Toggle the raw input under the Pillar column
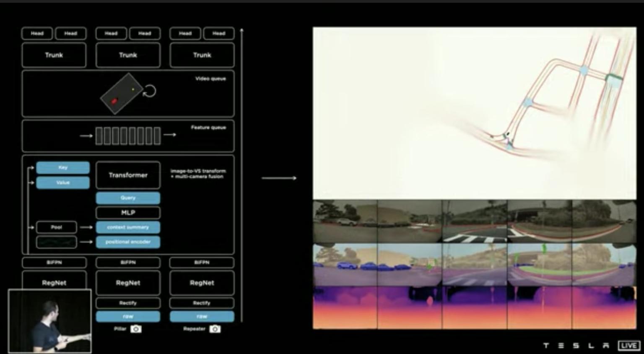 tap(128, 316)
